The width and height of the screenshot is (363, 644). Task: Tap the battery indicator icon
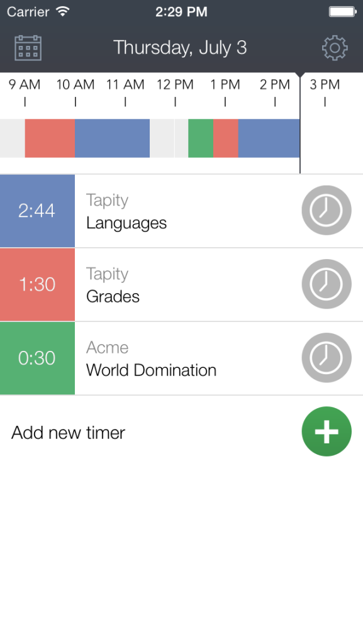[x=342, y=11]
